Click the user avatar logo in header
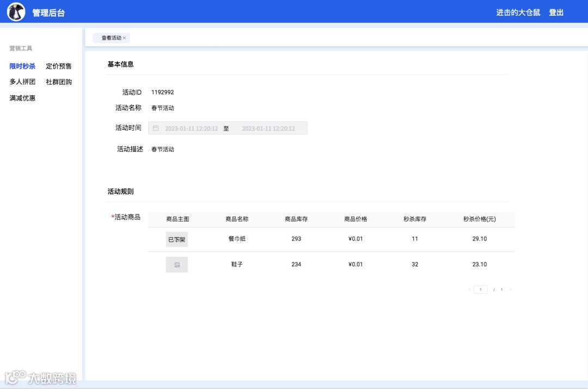 [x=16, y=11]
